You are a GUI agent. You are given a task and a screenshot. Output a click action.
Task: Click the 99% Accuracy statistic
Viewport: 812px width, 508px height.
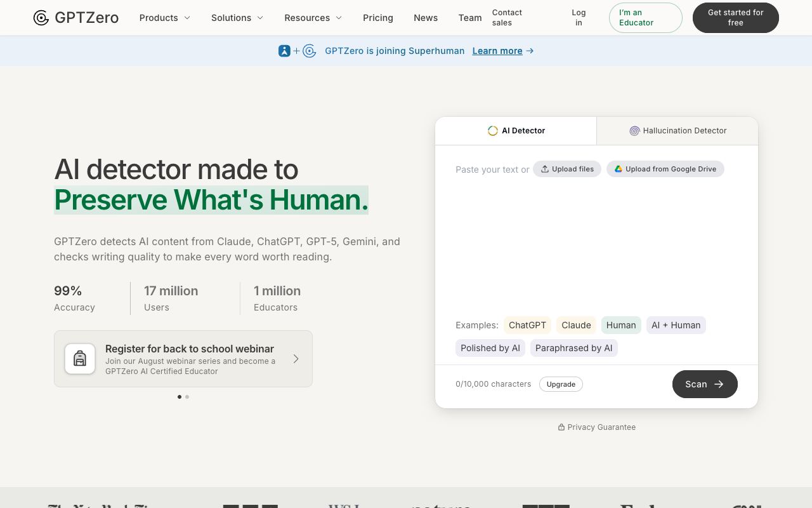pyautogui.click(x=75, y=298)
